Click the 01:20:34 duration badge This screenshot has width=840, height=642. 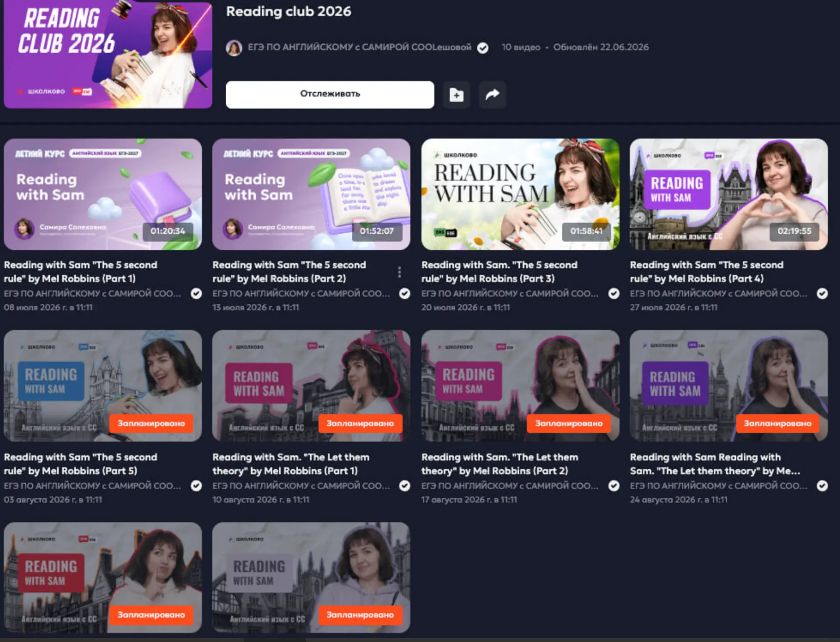(168, 231)
